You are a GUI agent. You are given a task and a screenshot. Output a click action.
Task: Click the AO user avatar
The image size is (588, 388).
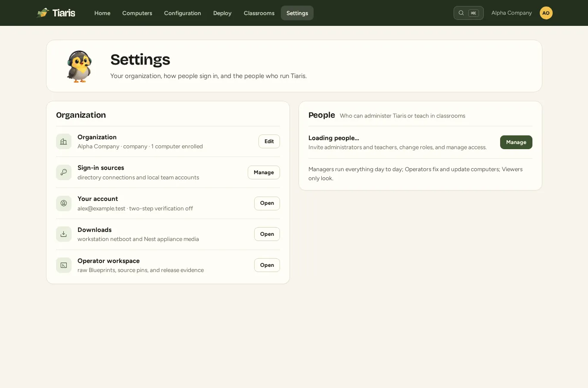pyautogui.click(x=546, y=13)
